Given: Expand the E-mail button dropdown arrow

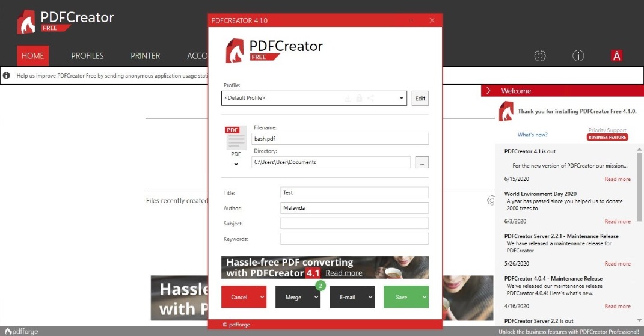Looking at the screenshot, I should (370, 297).
